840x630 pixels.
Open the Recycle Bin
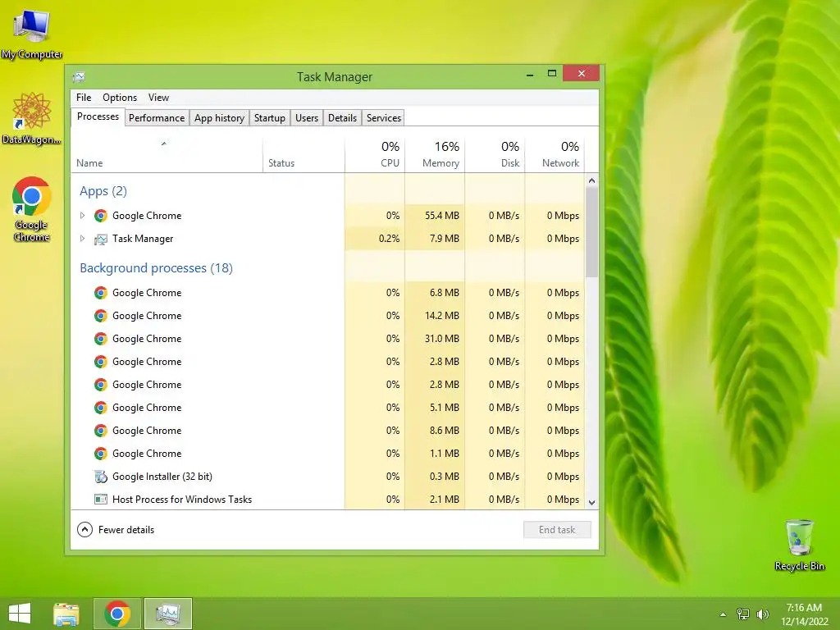tap(799, 545)
